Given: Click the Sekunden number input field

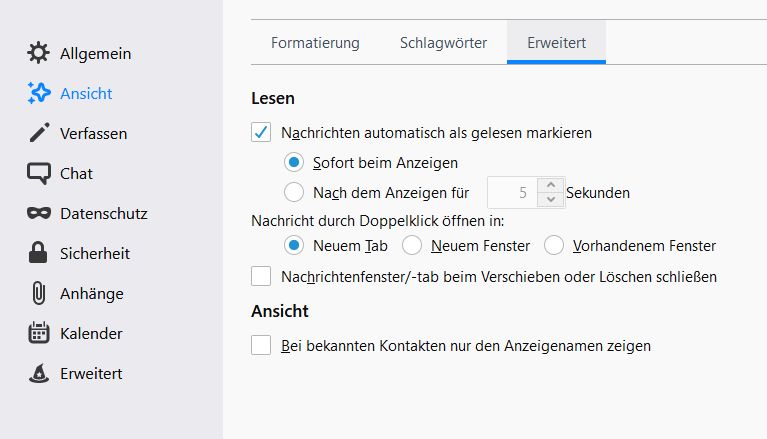Looking at the screenshot, I should pos(512,192).
